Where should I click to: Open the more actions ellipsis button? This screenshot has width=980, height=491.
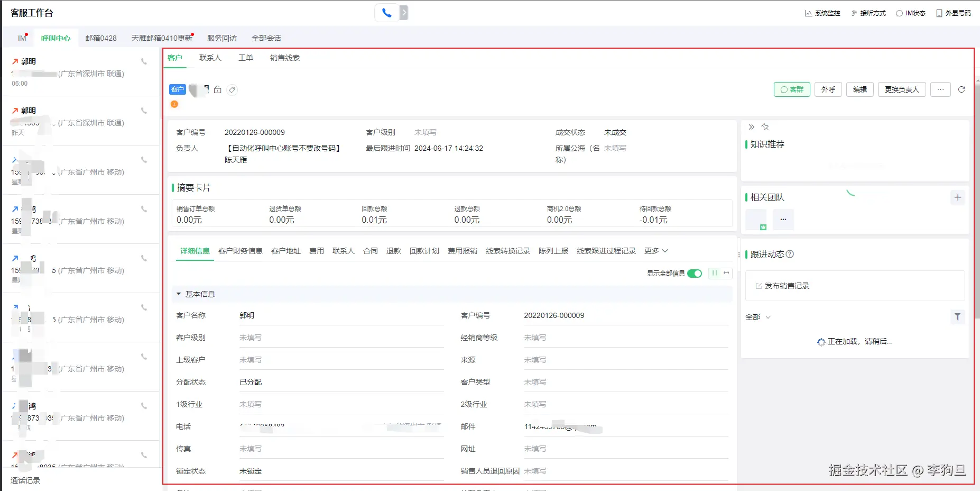click(x=940, y=89)
